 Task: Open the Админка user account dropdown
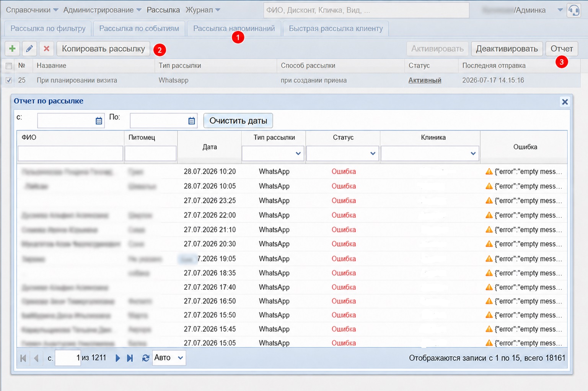pyautogui.click(x=560, y=10)
